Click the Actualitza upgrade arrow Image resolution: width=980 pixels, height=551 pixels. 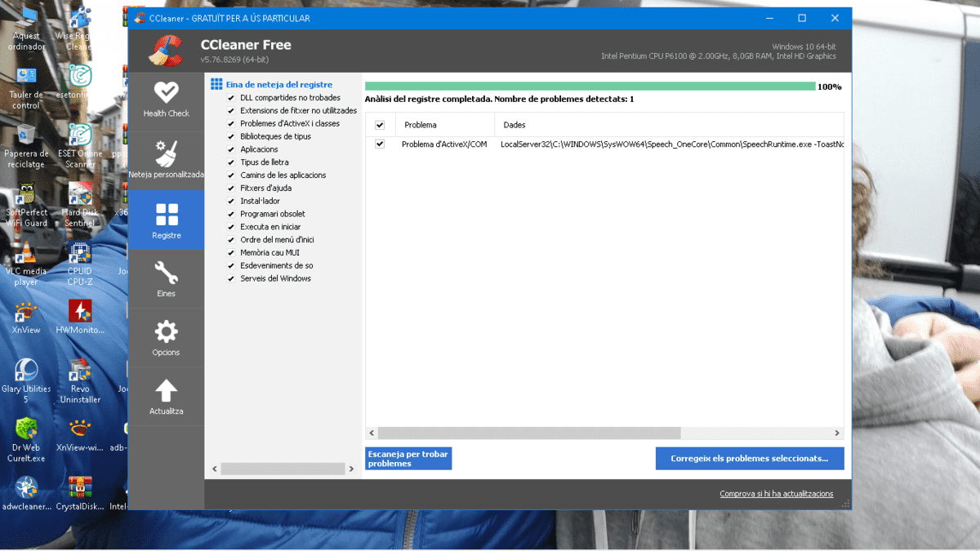166,396
